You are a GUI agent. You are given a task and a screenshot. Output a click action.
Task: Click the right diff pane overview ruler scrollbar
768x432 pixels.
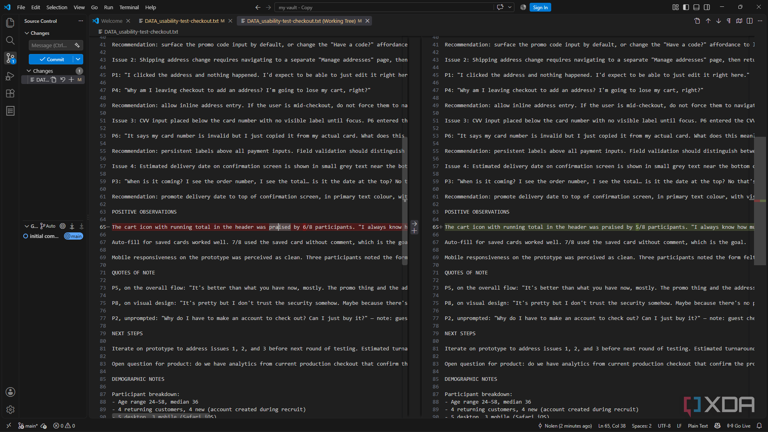click(760, 201)
